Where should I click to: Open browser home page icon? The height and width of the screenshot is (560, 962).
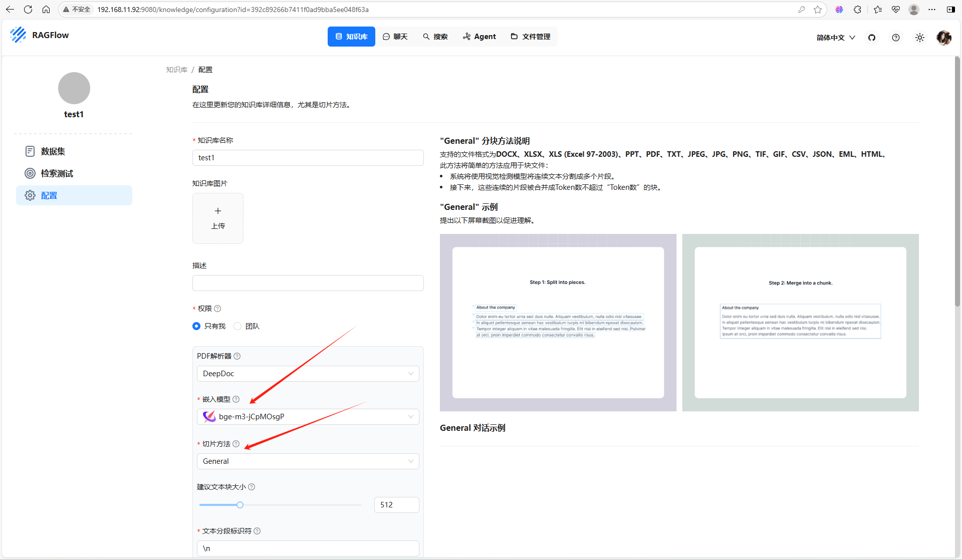pos(46,10)
